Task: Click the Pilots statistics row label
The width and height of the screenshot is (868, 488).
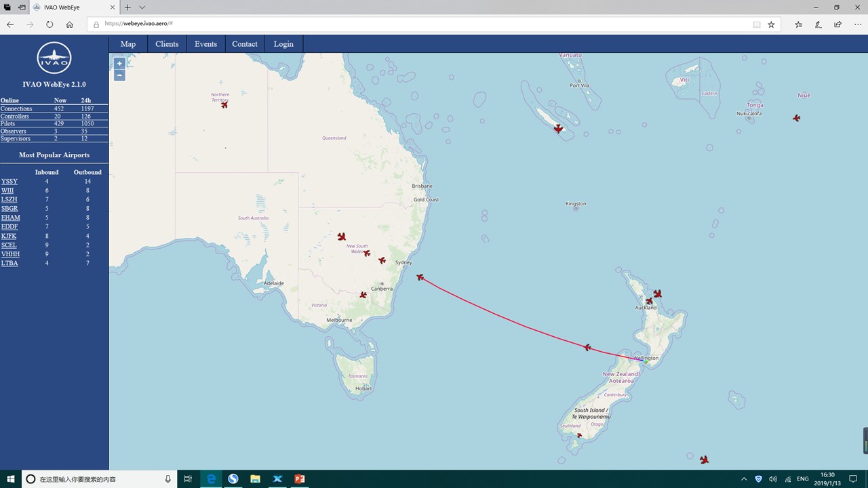Action: [x=7, y=123]
